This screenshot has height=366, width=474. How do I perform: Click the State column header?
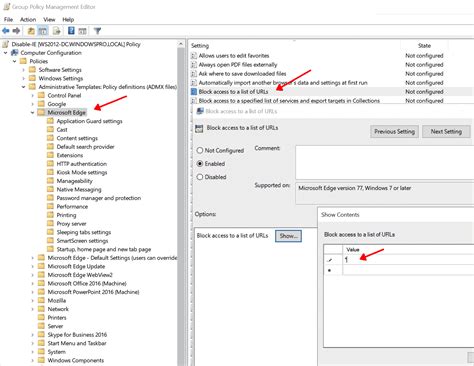point(424,46)
